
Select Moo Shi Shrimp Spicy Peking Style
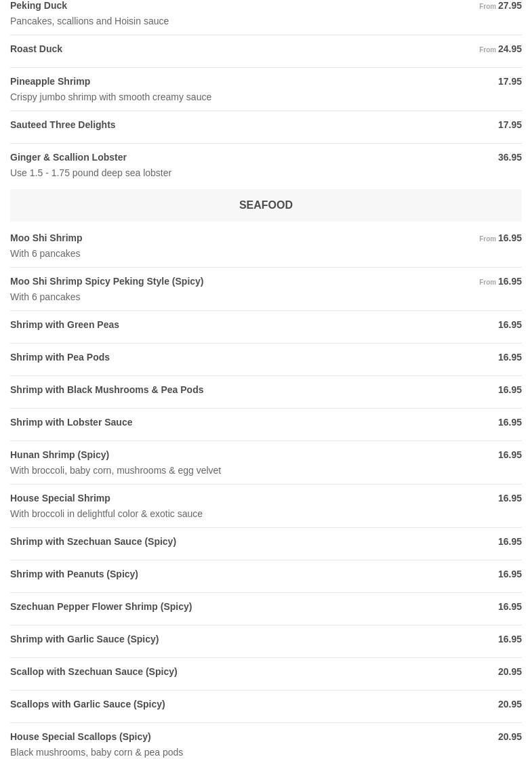106,282
